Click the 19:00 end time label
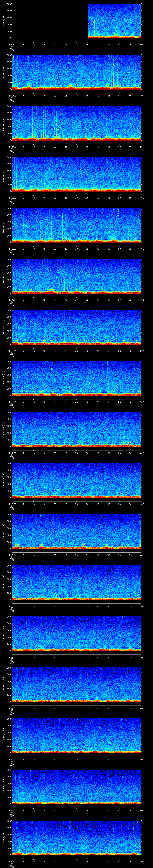 [141, 504]
